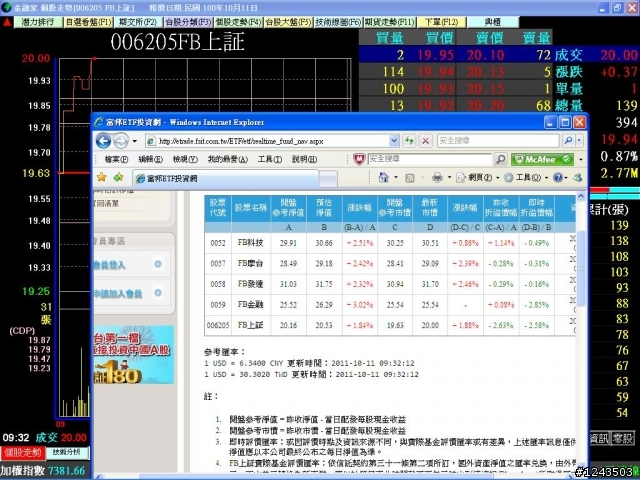Click the RSS feeds icon
The height and width of the screenshot is (480, 640).
click(x=410, y=178)
